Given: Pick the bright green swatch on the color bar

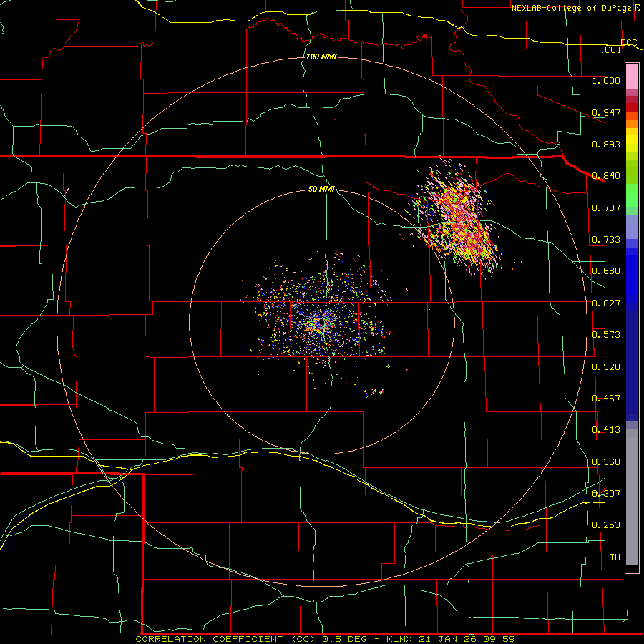Looking at the screenshot, I should point(632,195).
